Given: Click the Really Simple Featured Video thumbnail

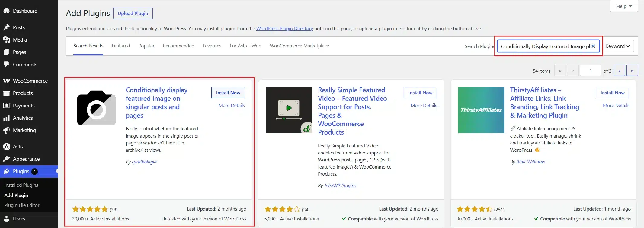Looking at the screenshot, I should tap(289, 110).
